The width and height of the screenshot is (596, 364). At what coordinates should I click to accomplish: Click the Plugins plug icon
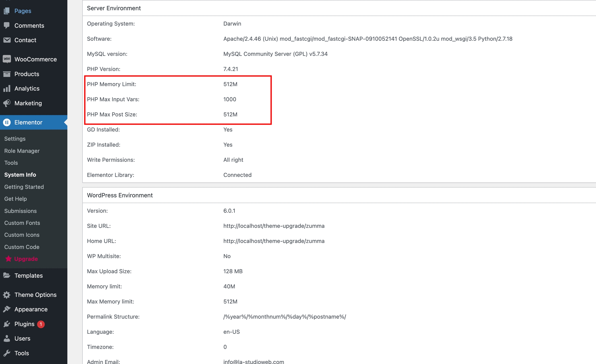click(7, 324)
